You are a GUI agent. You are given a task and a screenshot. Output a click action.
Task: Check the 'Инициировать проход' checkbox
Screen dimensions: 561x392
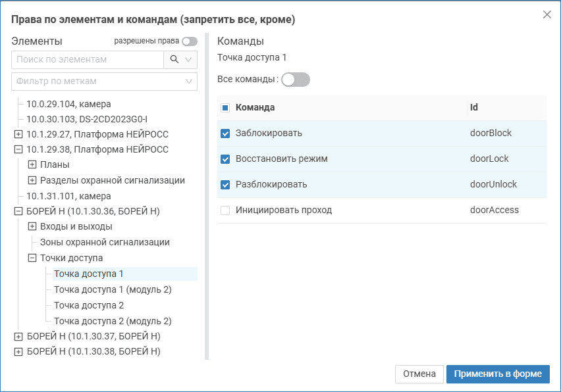(225, 210)
